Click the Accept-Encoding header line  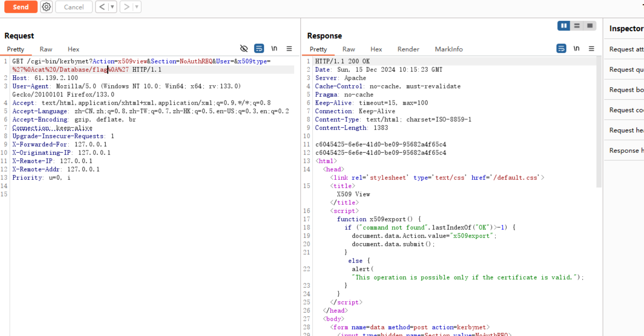pyautogui.click(x=74, y=119)
